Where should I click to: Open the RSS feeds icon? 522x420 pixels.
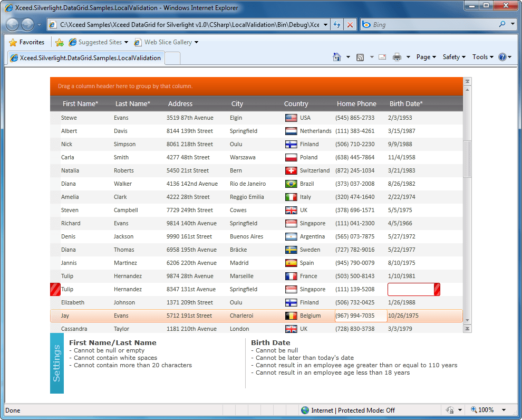coord(360,56)
